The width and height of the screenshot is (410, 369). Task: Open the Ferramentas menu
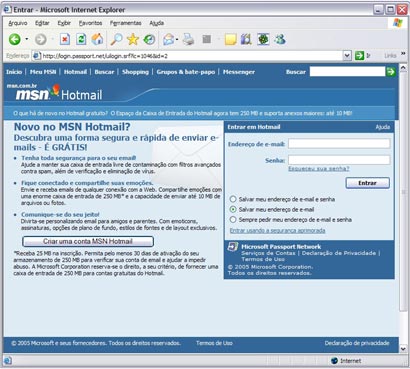click(126, 23)
